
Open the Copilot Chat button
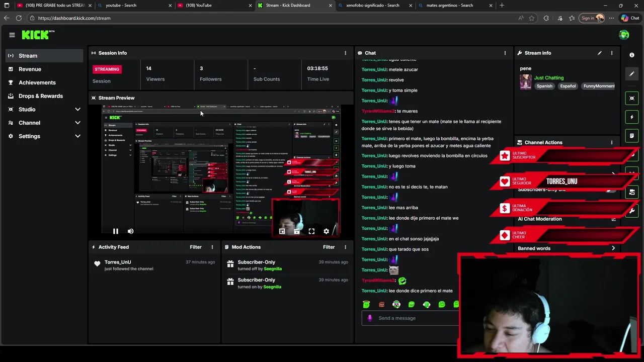(630, 18)
